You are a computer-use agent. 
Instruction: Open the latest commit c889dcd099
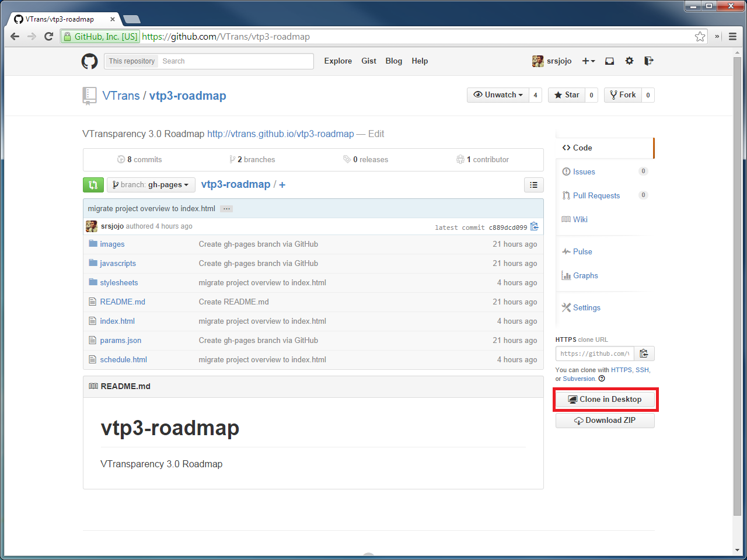pyautogui.click(x=508, y=228)
